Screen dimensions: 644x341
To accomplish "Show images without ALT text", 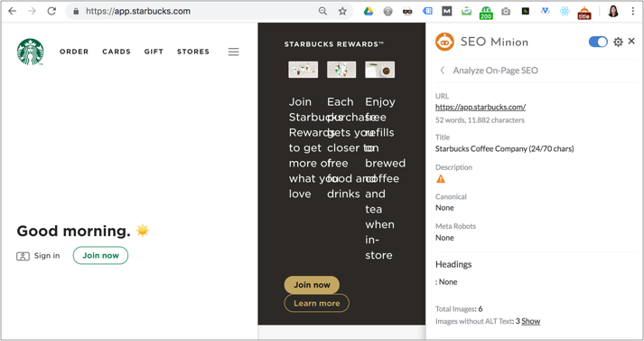I will pos(530,321).
